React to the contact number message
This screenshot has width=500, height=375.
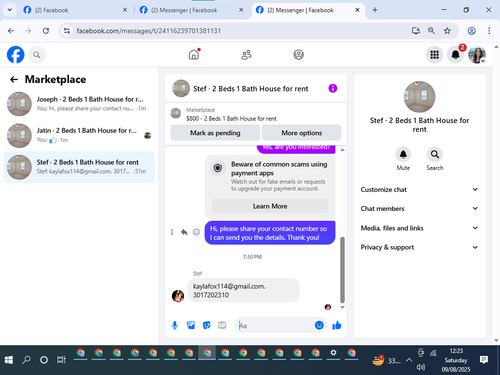(x=196, y=232)
